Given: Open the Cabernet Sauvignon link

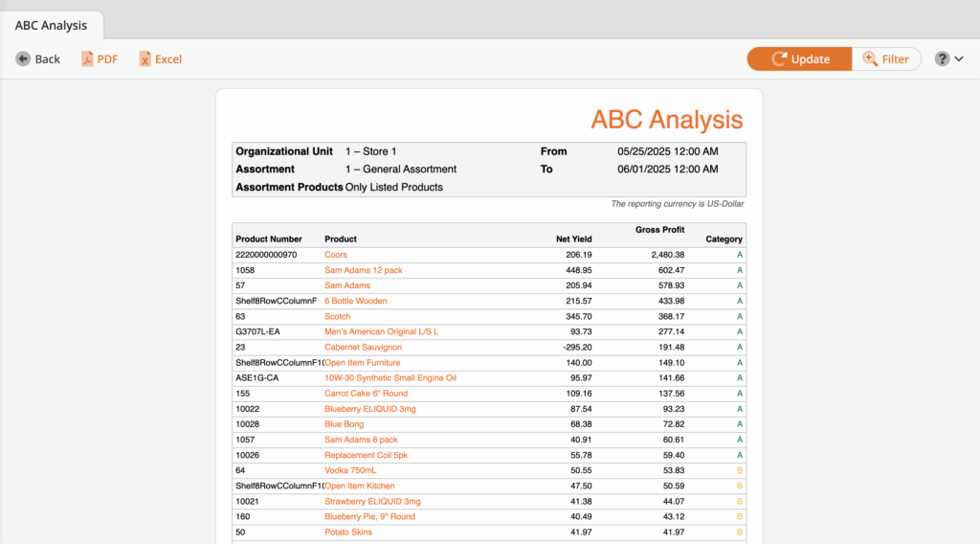Looking at the screenshot, I should point(363,347).
